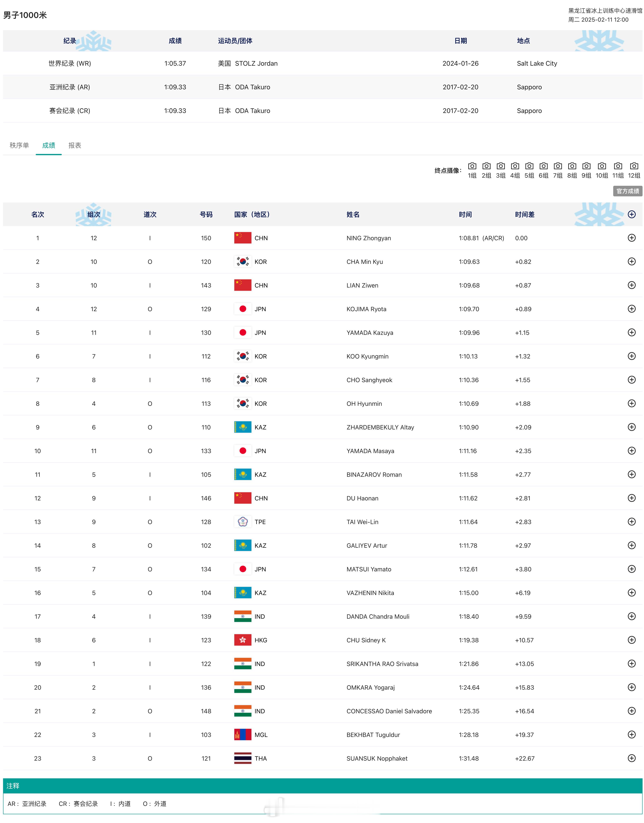Open finish camera photo for 8组
This screenshot has height=823, width=644.
tap(572, 170)
